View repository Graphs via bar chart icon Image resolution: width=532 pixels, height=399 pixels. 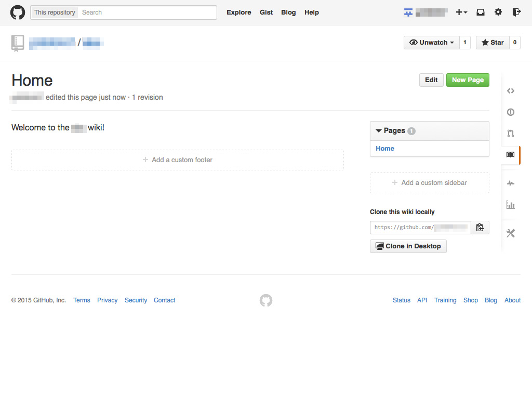(x=510, y=205)
